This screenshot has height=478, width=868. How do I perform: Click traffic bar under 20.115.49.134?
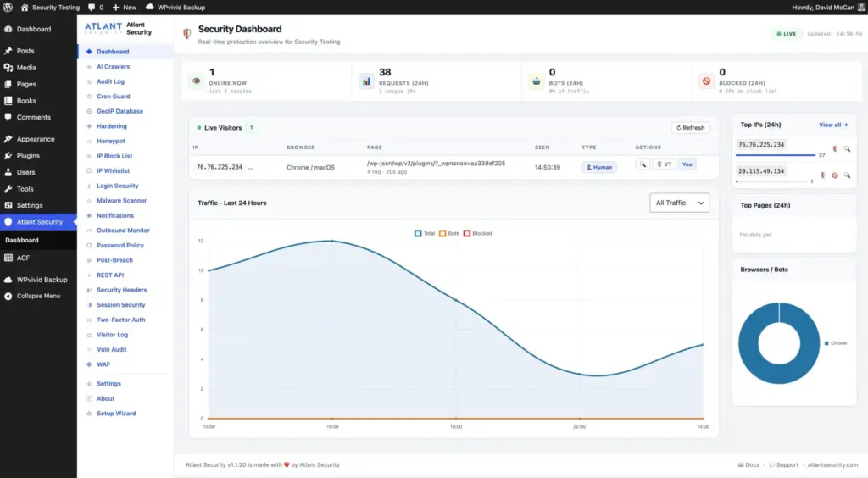pos(771,181)
